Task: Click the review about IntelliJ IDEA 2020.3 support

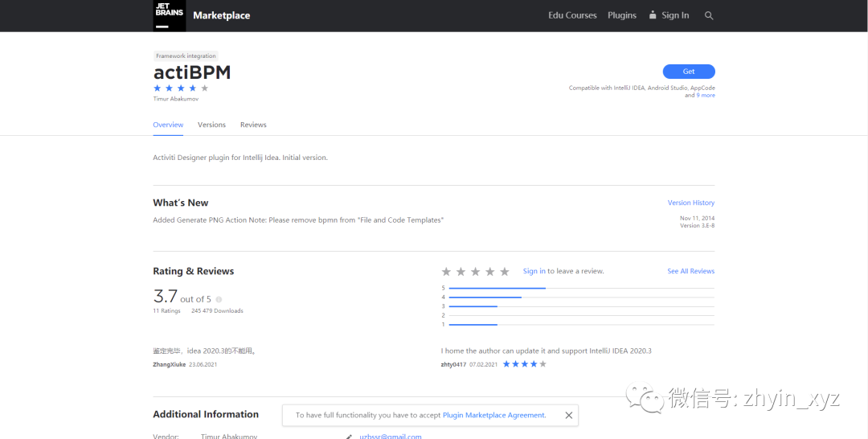Action: click(x=547, y=351)
